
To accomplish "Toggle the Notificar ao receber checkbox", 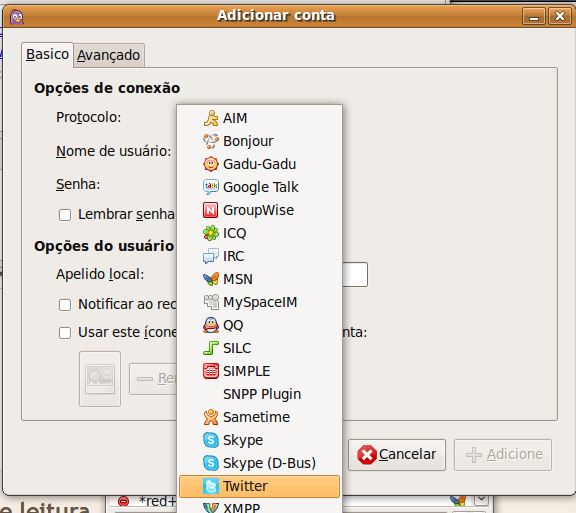I will pos(65,305).
